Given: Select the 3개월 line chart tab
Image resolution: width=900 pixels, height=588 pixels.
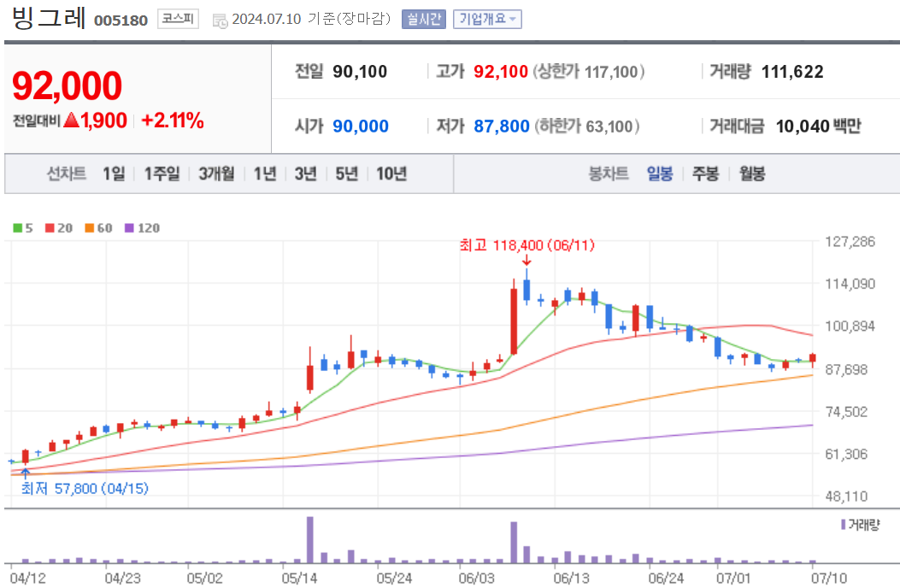Looking at the screenshot, I should tap(216, 173).
